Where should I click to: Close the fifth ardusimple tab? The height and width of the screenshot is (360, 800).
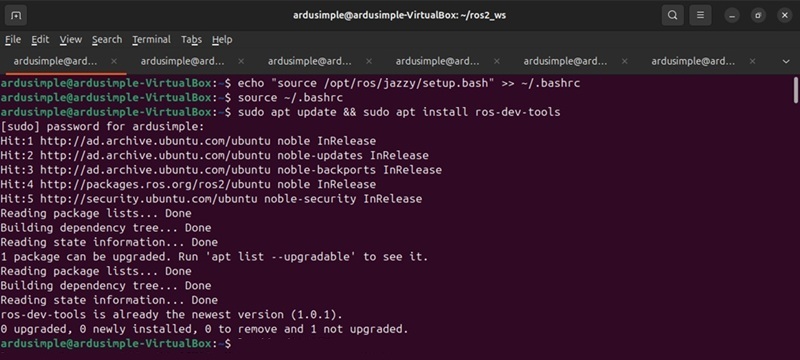(x=624, y=61)
